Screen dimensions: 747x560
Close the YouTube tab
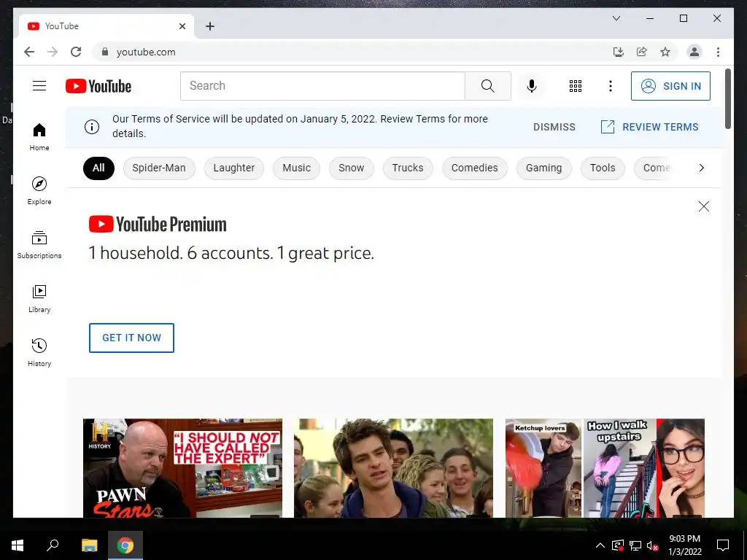click(x=182, y=26)
